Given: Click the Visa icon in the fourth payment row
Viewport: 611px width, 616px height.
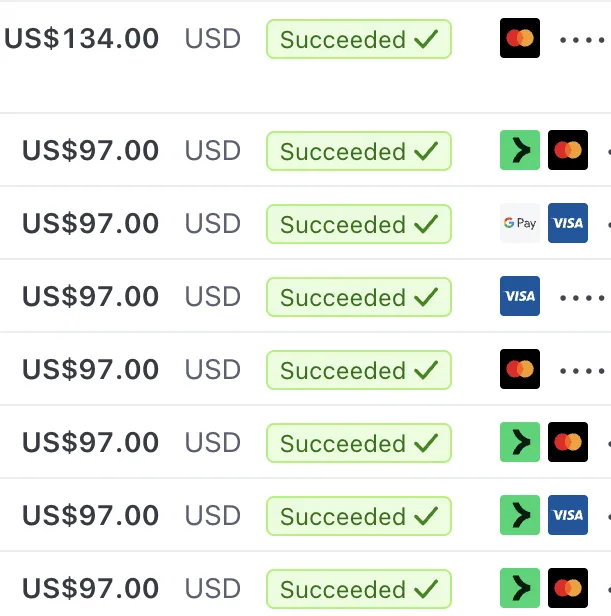Looking at the screenshot, I should (519, 296).
